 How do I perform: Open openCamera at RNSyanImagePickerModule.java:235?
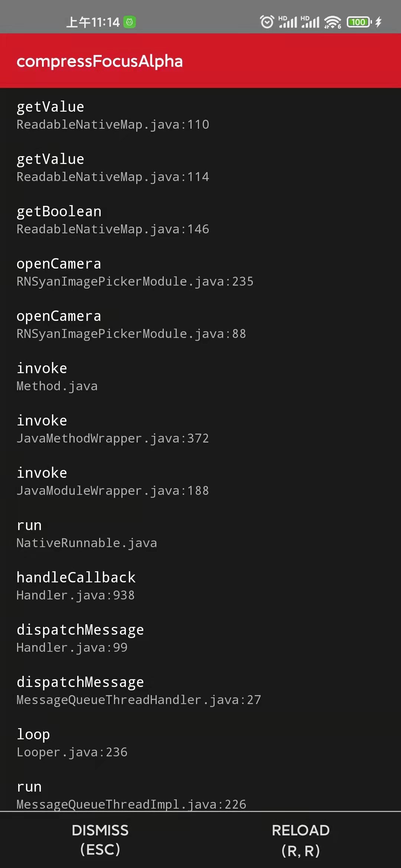135,272
